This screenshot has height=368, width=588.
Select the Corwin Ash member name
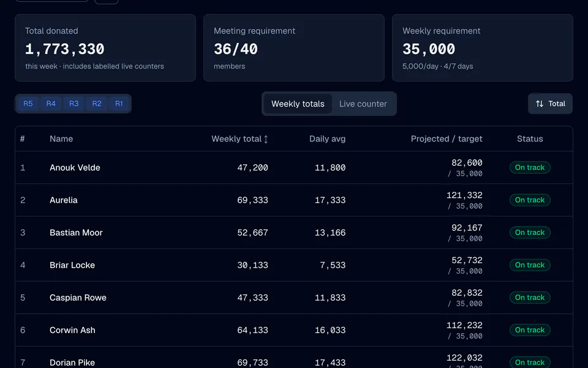tap(72, 330)
